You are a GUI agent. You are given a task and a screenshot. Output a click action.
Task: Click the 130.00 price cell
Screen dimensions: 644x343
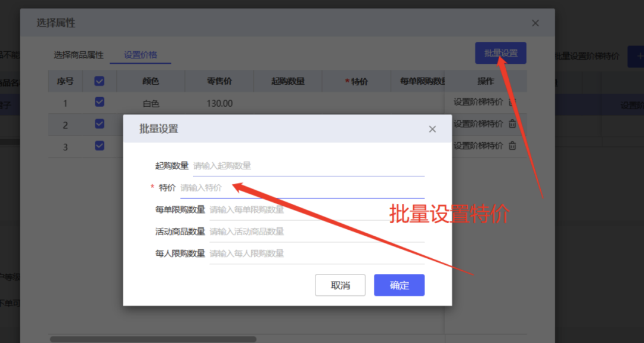(x=219, y=104)
